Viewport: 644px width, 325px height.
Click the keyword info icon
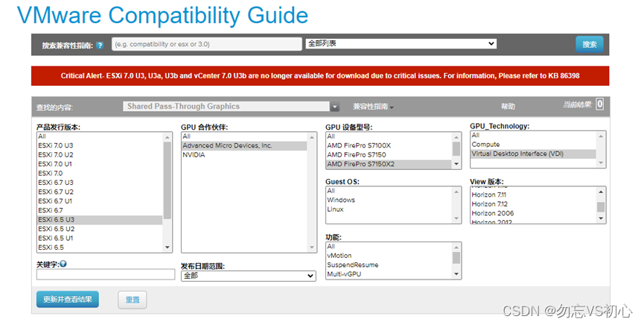(x=63, y=264)
